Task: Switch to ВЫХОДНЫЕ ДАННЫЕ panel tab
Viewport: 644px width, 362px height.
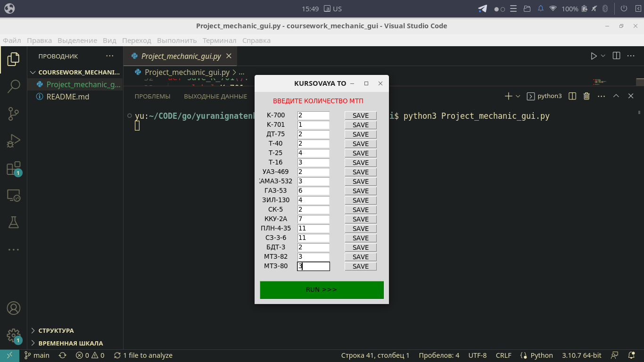Action: pos(215,96)
